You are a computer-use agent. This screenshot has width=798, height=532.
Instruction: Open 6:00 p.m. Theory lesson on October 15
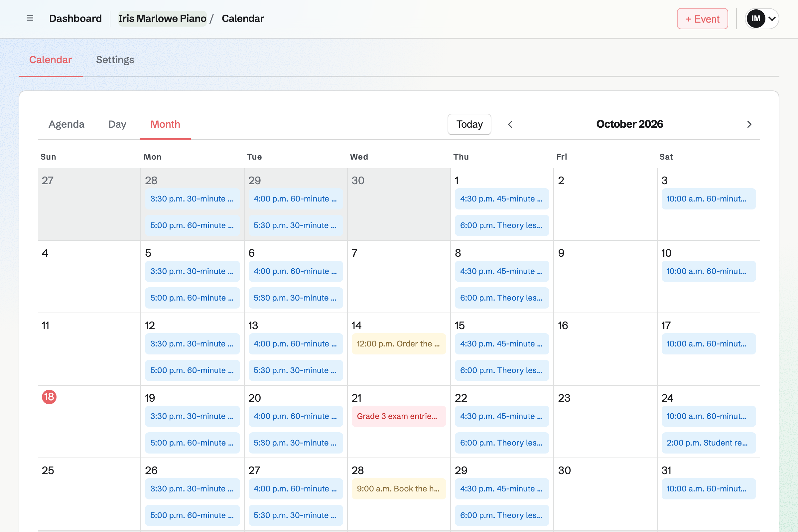(502, 370)
